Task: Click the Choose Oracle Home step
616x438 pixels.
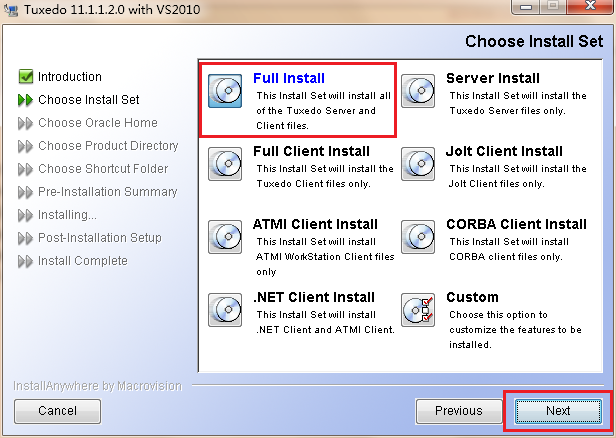Action: pos(97,123)
